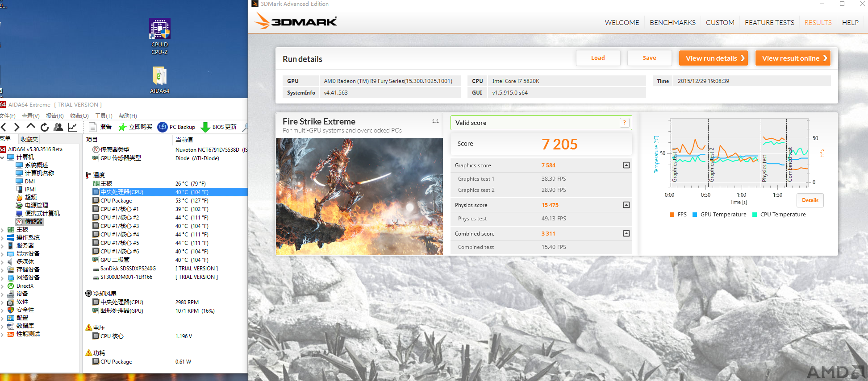The width and height of the screenshot is (868, 381).
Task: Click View result online button
Action: pyautogui.click(x=793, y=58)
